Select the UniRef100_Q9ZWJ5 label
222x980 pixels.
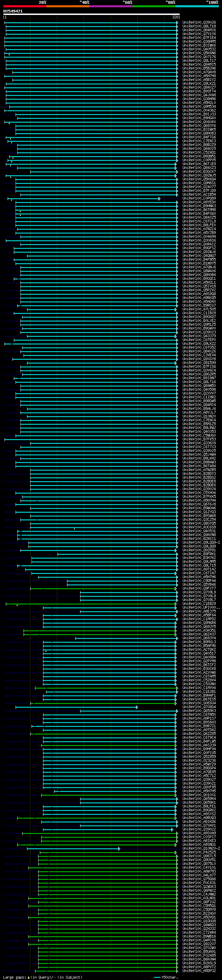click(x=199, y=175)
